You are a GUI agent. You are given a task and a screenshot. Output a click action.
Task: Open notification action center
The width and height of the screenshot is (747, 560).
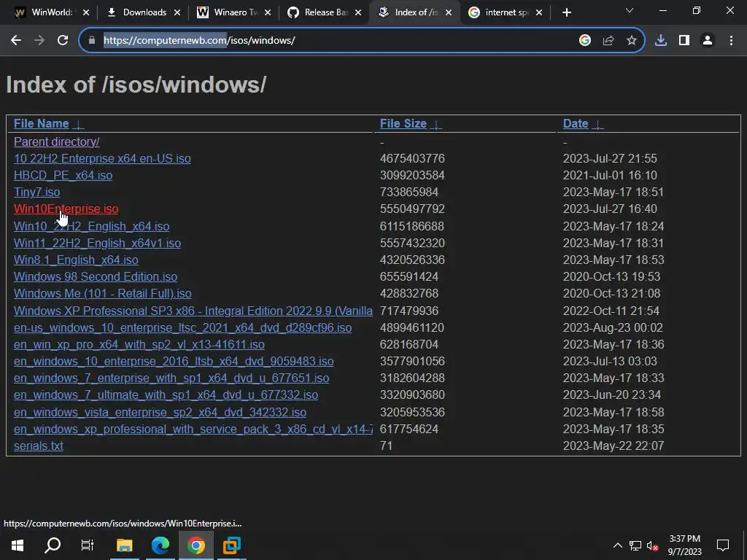pyautogui.click(x=723, y=545)
